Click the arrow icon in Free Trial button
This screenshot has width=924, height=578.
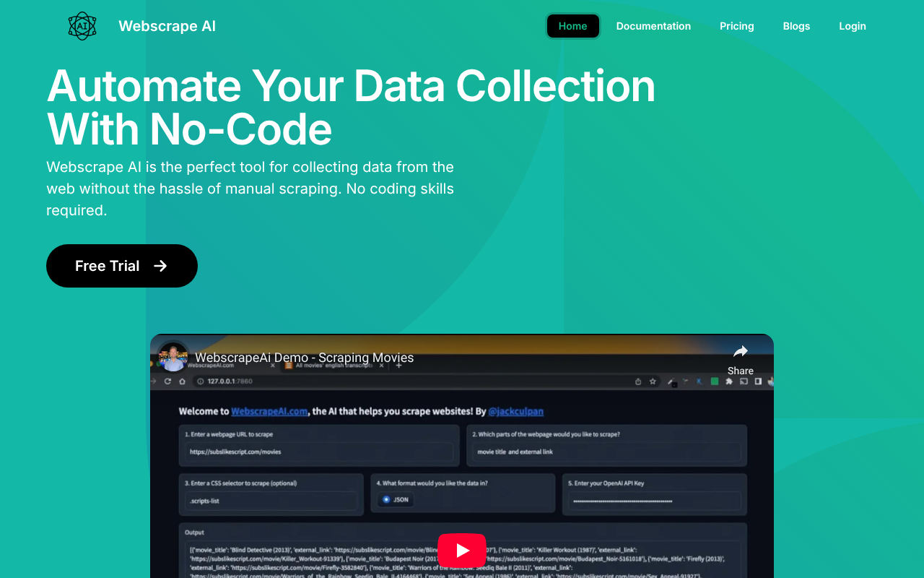(160, 266)
